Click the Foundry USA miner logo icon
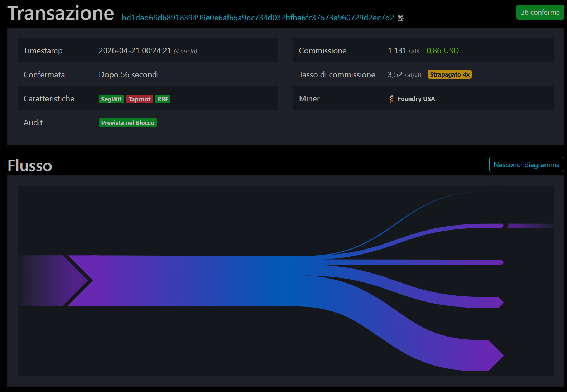The image size is (567, 392). tap(391, 99)
